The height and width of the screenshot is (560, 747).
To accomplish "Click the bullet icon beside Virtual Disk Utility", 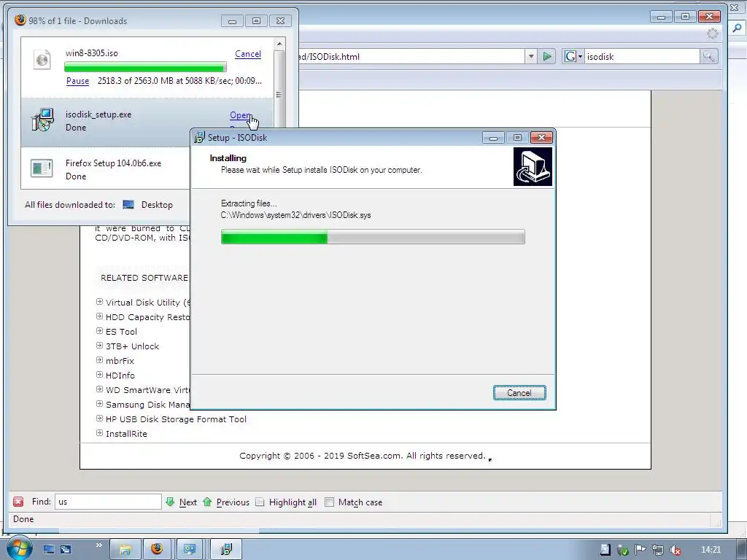I will coord(99,302).
